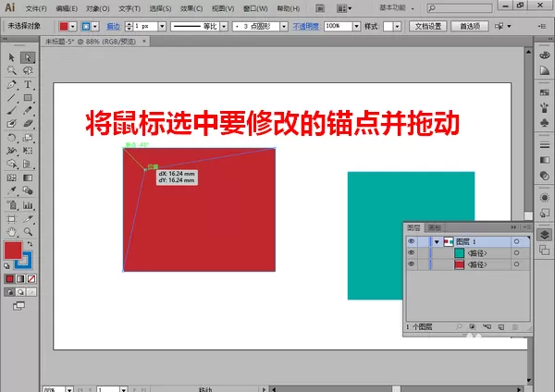This screenshot has height=392, width=555.
Task: Select the Type tool
Action: 28,84
